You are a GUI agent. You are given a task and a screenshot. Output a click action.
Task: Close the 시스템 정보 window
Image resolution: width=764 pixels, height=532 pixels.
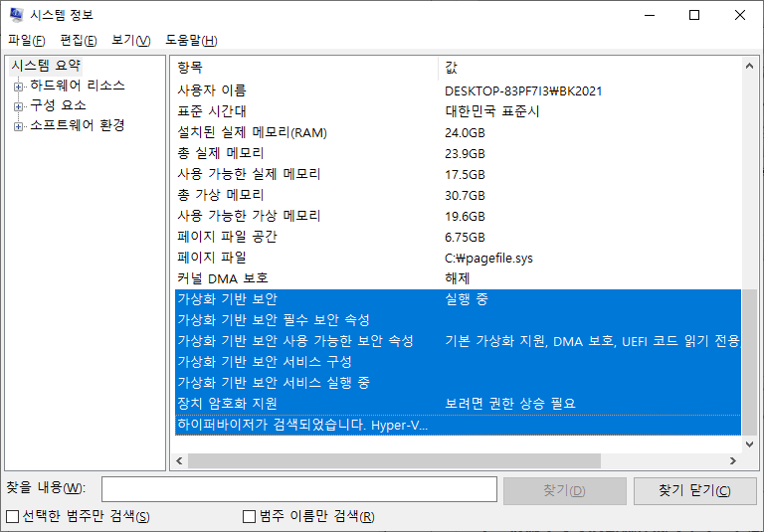[x=740, y=15]
